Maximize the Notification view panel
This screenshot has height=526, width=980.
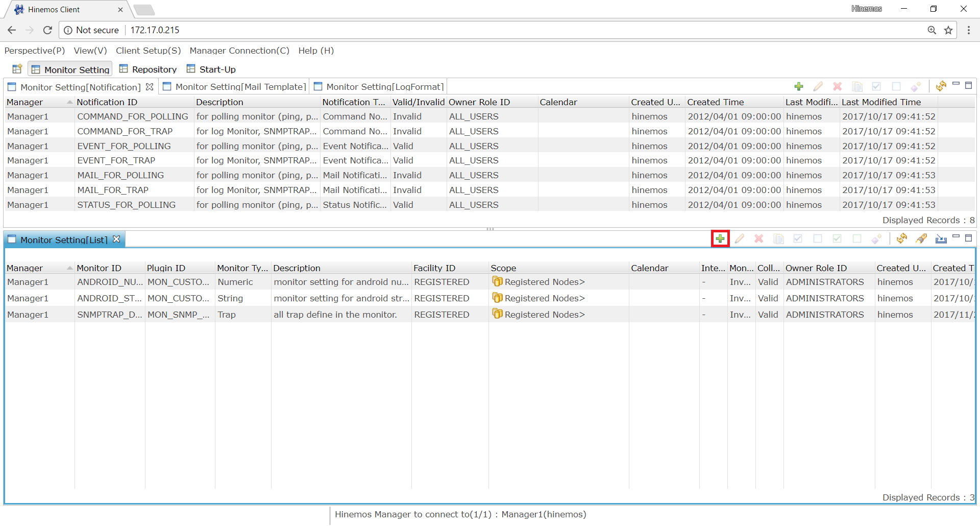(968, 85)
